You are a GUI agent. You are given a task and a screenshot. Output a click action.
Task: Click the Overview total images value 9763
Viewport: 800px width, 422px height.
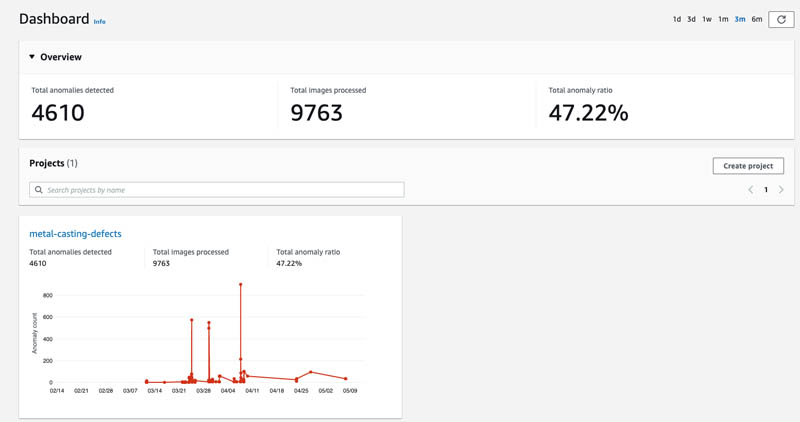click(316, 113)
